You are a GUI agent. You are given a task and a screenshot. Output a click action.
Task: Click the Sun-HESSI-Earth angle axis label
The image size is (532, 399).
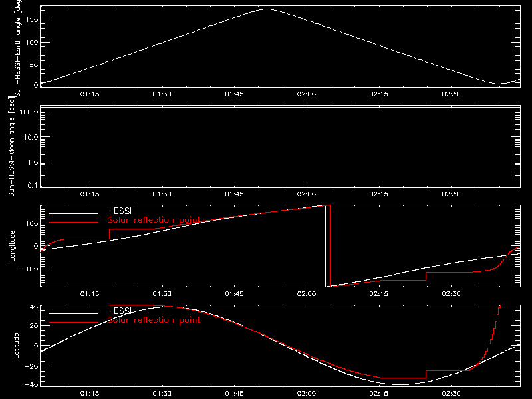click(x=18, y=48)
